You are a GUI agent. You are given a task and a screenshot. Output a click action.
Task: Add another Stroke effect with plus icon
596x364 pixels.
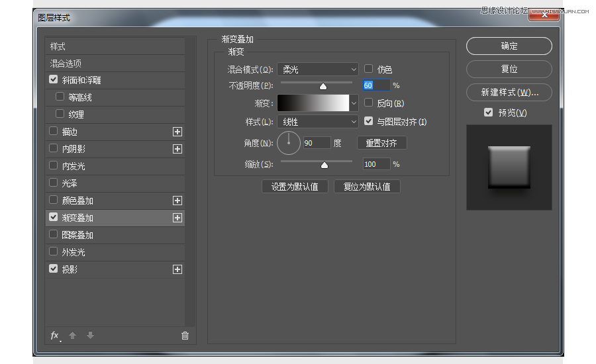click(177, 132)
